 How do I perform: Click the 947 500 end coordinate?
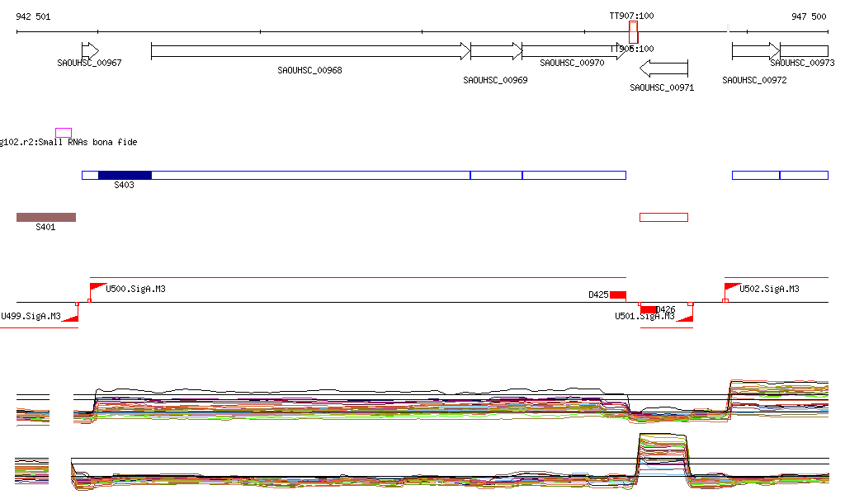[809, 16]
